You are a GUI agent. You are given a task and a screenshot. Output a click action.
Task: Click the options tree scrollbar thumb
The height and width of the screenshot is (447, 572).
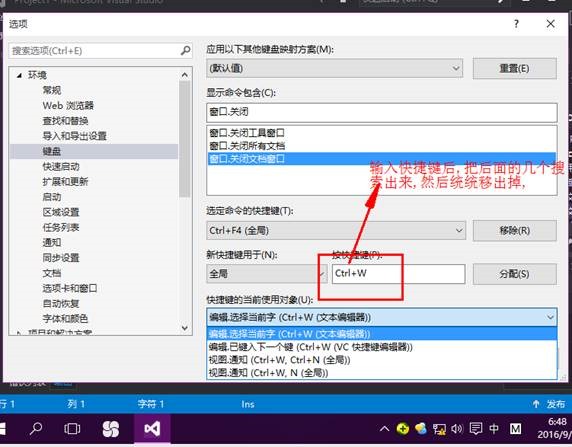point(185,139)
